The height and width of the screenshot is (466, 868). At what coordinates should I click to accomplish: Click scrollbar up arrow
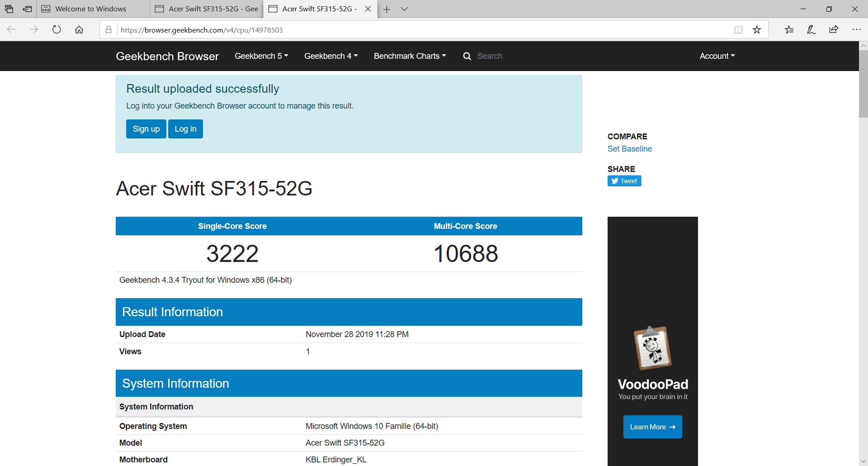863,45
